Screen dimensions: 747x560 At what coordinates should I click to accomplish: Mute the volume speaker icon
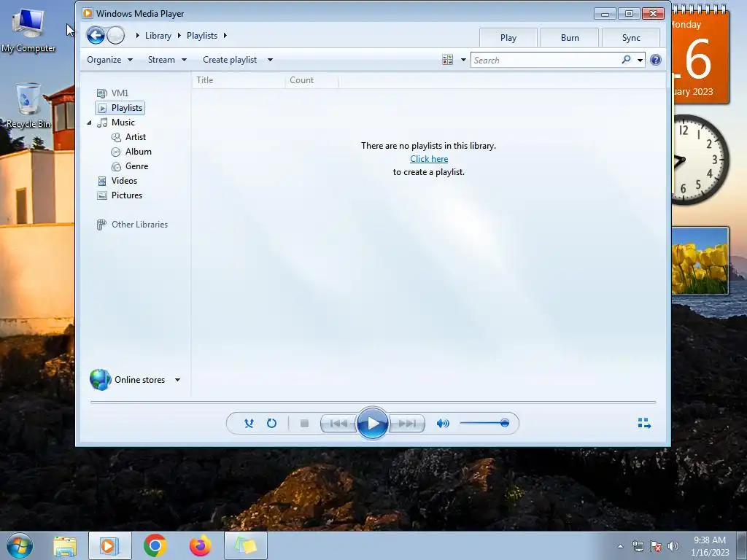(443, 423)
